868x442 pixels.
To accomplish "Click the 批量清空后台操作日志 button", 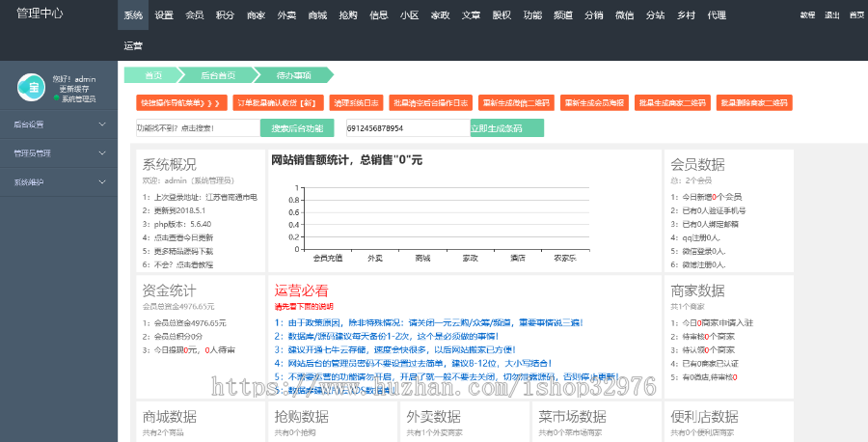I will pyautogui.click(x=431, y=102).
